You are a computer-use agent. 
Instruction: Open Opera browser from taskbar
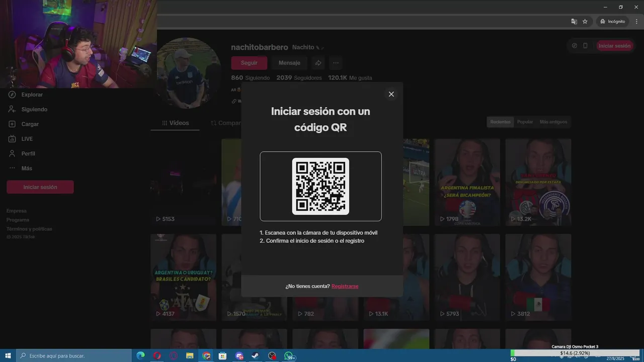[x=157, y=356]
